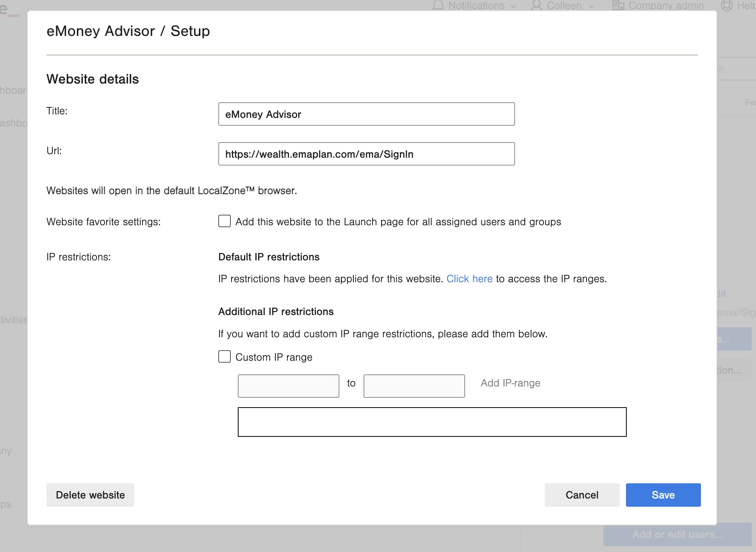756x552 pixels.
Task: Open the Notifications menu label
Action: [476, 5]
